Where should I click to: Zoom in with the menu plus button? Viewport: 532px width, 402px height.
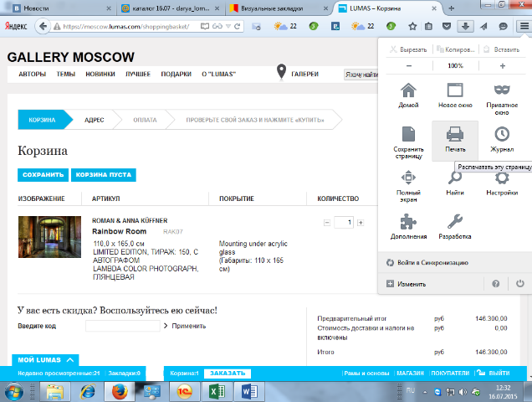point(503,65)
